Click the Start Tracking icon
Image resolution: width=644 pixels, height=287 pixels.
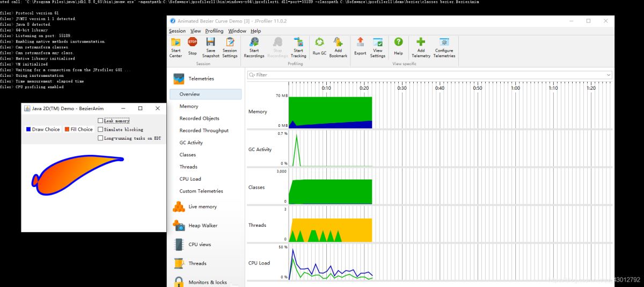pos(298,42)
